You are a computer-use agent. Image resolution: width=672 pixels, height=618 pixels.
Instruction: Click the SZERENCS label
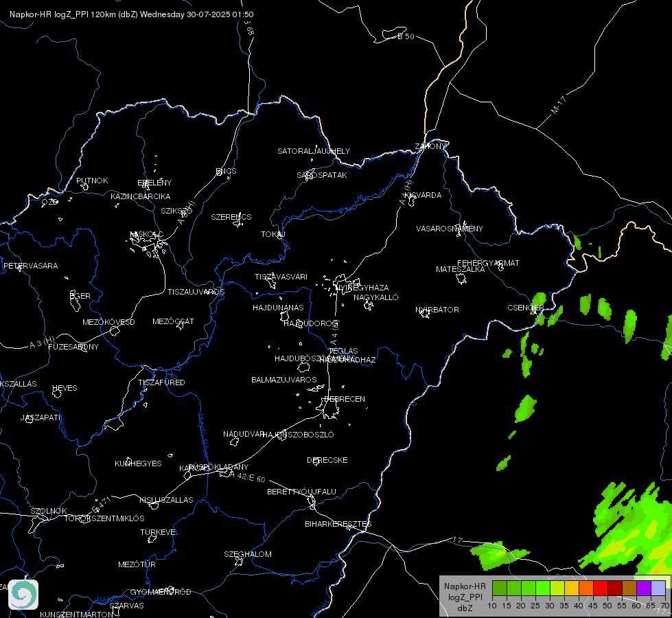[x=231, y=217]
